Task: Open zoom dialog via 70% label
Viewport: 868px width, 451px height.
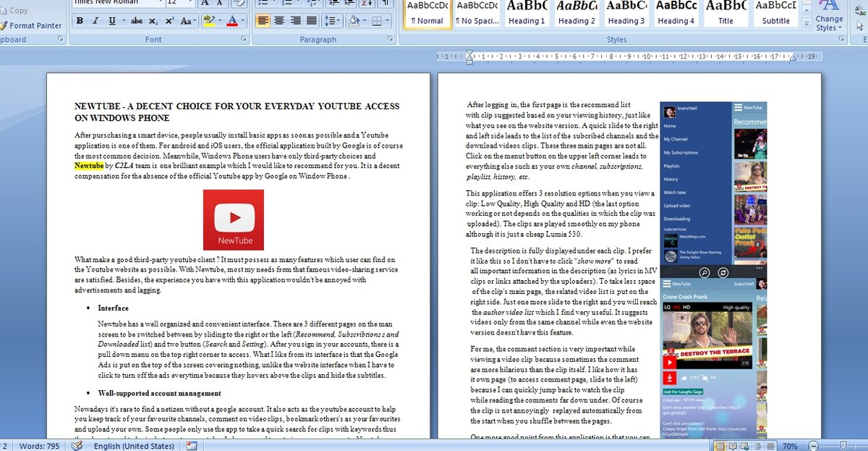Action: (791, 446)
